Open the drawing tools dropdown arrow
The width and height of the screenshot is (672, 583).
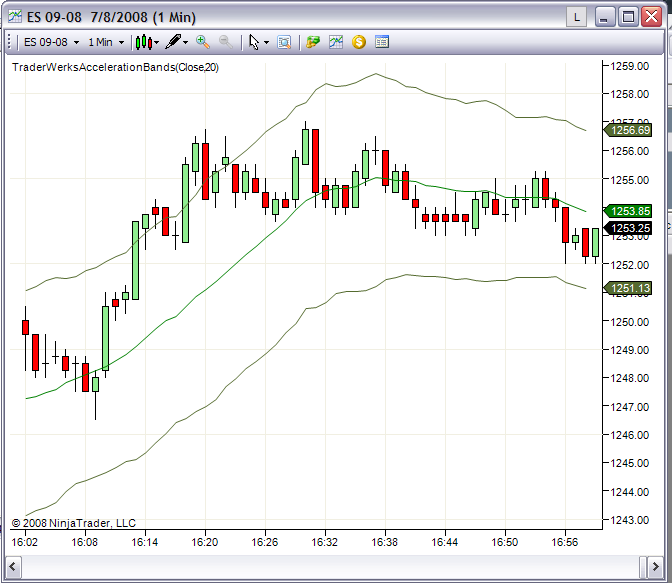pos(186,42)
